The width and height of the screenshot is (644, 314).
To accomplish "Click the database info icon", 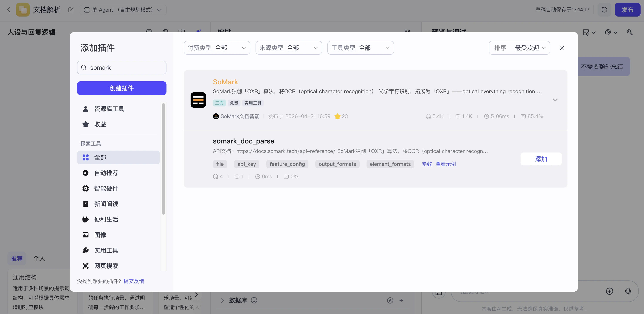I will [254, 300].
